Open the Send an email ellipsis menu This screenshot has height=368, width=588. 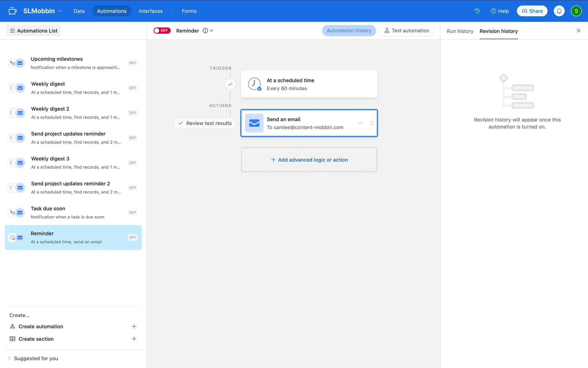tap(360, 123)
